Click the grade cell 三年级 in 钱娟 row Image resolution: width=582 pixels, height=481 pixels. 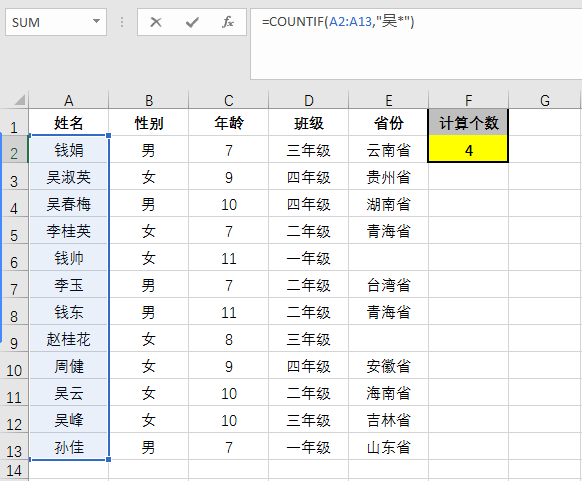pos(308,150)
